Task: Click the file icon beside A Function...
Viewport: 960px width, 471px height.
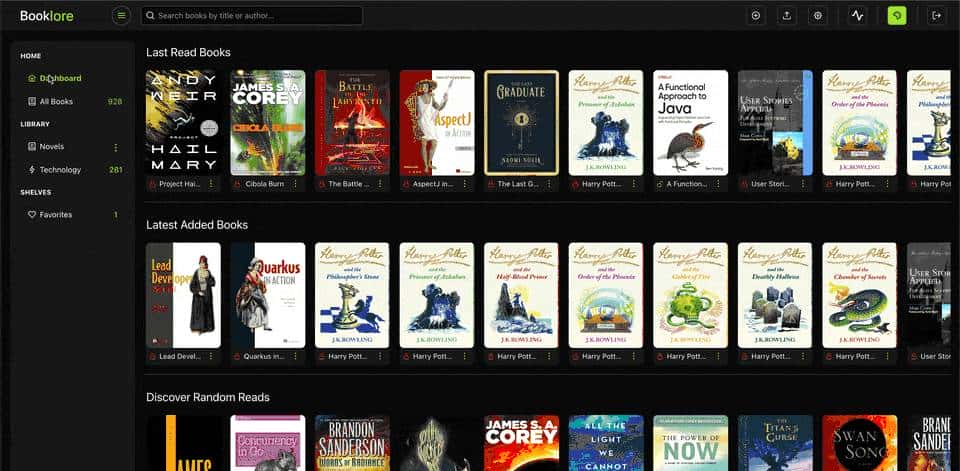Action: 659,184
